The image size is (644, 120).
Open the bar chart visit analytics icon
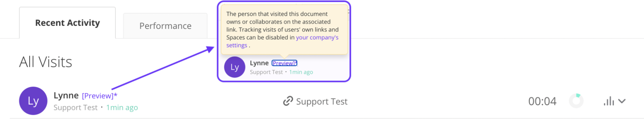(609, 101)
